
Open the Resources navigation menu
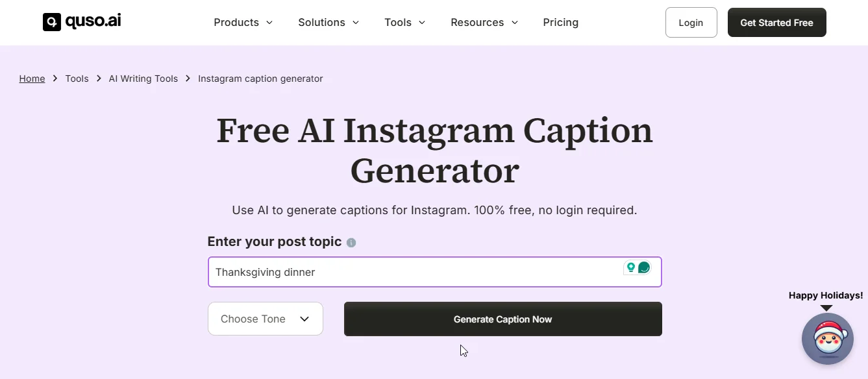(484, 22)
